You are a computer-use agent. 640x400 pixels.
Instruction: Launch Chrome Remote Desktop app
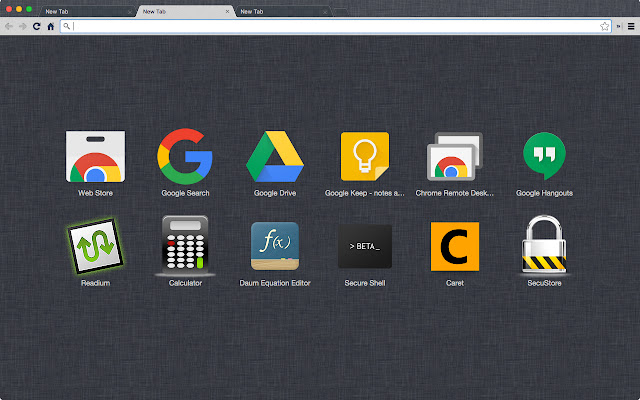click(x=455, y=156)
